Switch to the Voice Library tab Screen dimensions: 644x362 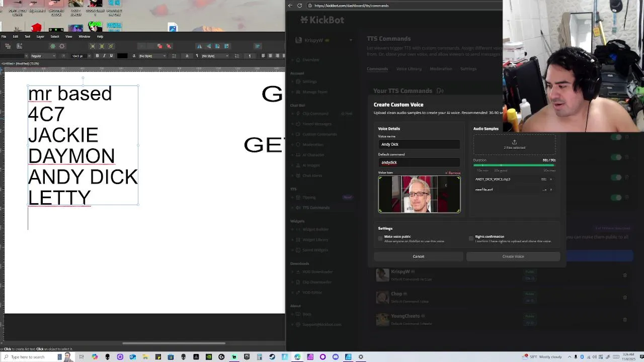coord(409,69)
